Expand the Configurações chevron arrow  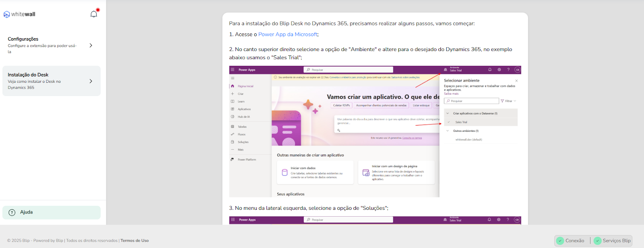pos(91,45)
